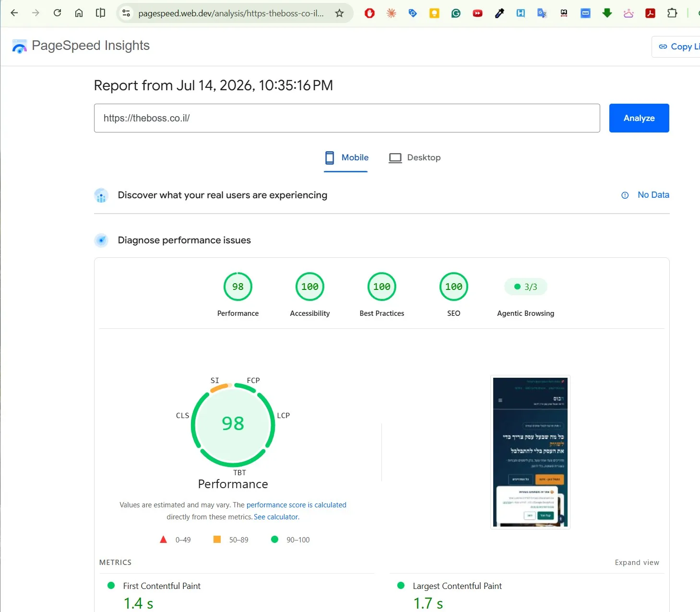Click the First Contentful Paint metric label
Viewport: 700px width, 612px height.
162,586
